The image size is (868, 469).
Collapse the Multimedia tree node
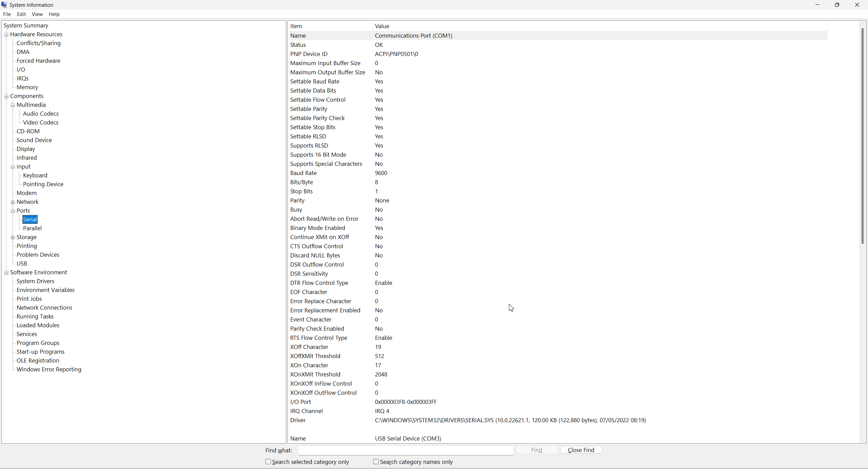(x=13, y=105)
